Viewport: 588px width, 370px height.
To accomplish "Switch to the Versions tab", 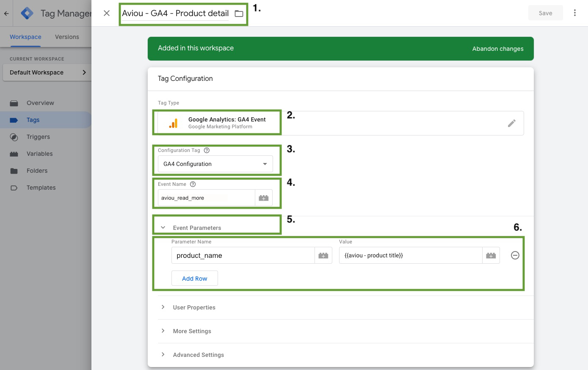I will [x=67, y=37].
